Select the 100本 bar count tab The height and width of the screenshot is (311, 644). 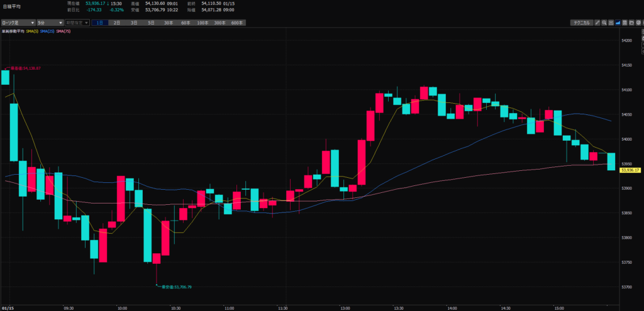tap(203, 23)
